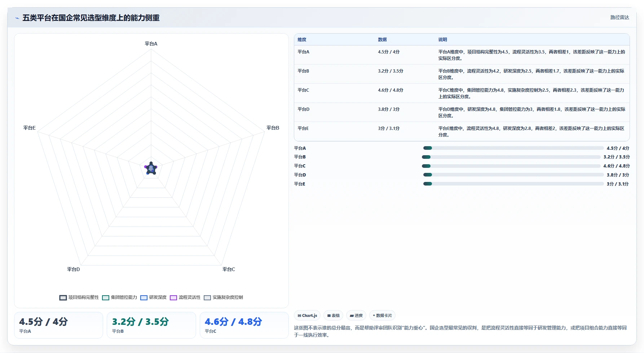
Task: Toggle the 研发深度 legend item
Action: click(x=154, y=297)
